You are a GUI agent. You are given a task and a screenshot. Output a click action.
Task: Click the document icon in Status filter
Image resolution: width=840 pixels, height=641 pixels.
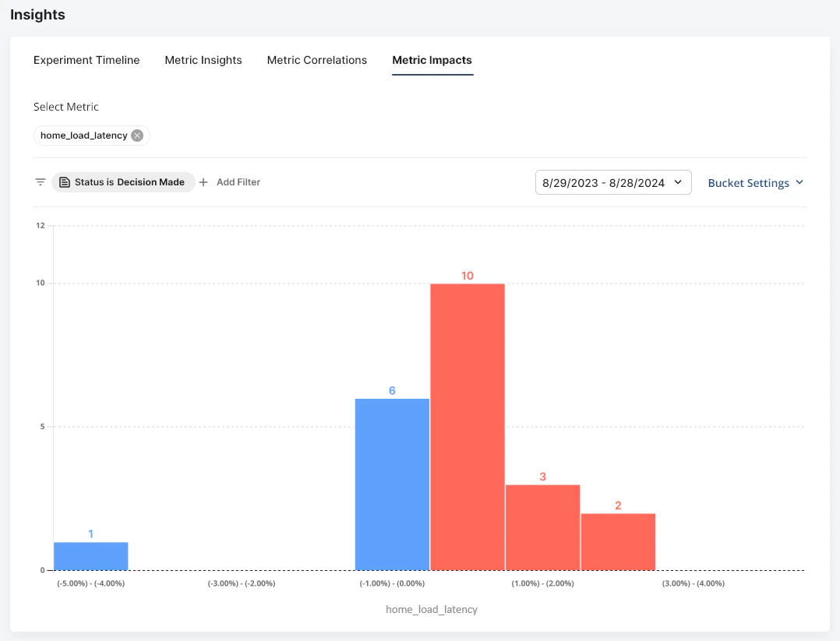(x=64, y=182)
